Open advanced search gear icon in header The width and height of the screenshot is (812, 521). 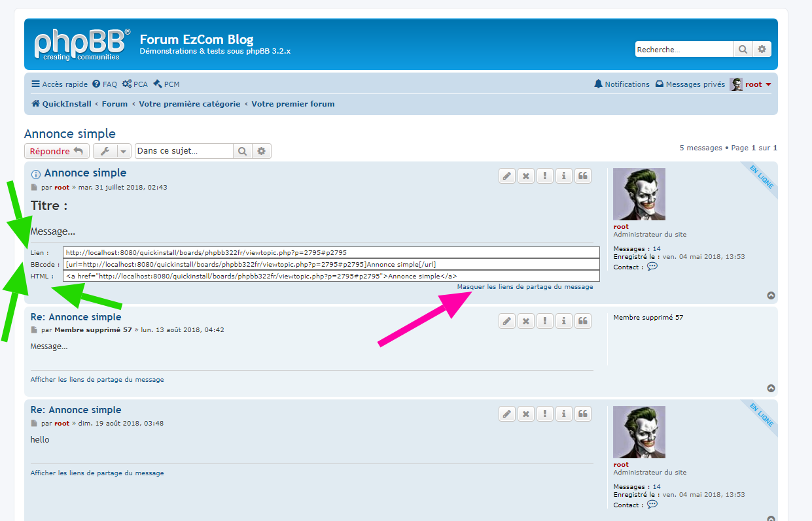pyautogui.click(x=762, y=49)
